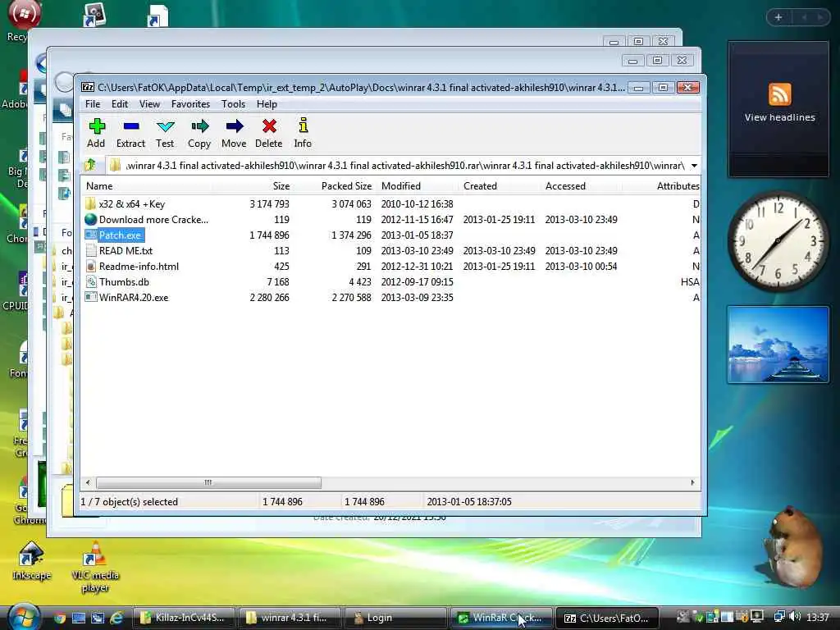Select the READ ME.txt file name

click(126, 251)
